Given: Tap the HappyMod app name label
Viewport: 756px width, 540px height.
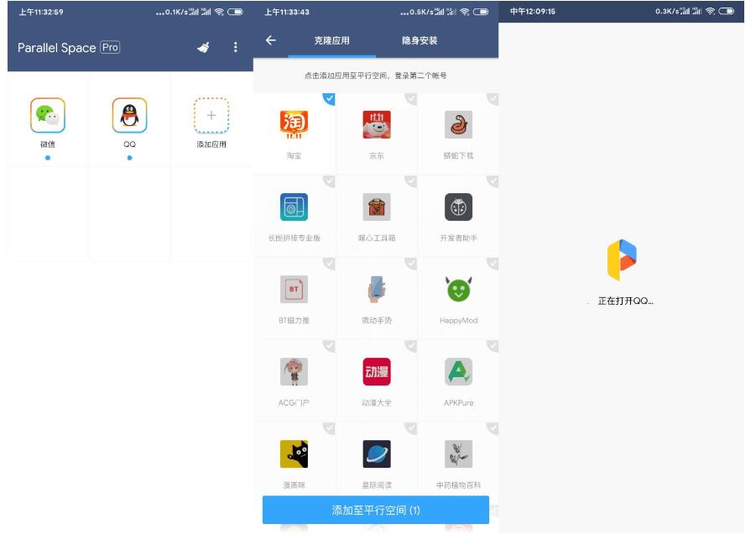Looking at the screenshot, I should pos(458,321).
